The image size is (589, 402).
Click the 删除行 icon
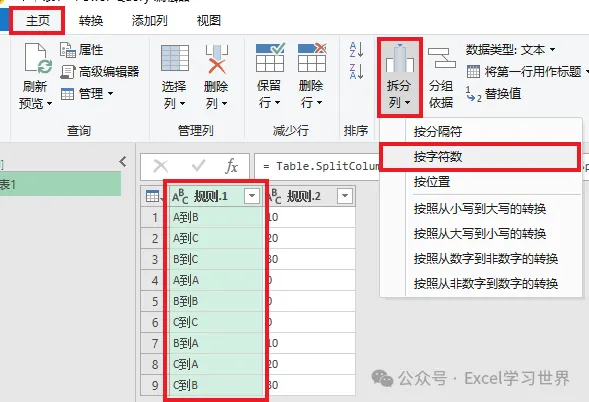point(312,57)
